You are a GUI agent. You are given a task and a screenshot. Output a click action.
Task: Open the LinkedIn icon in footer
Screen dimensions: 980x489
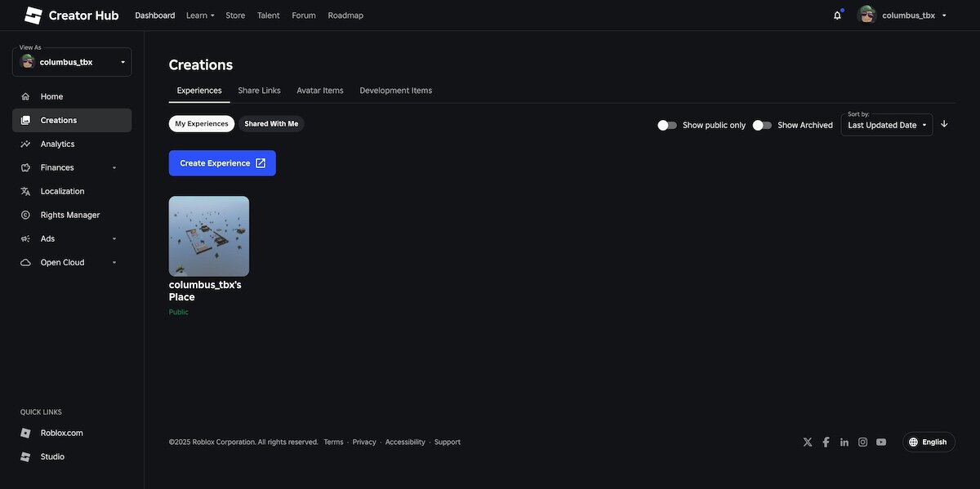click(844, 442)
